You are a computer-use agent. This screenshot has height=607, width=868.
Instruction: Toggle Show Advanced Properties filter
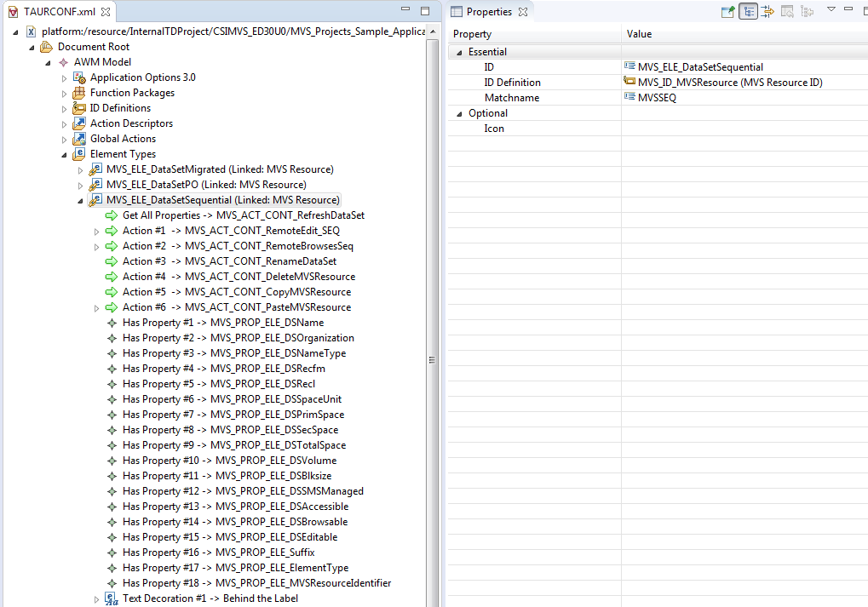pyautogui.click(x=768, y=11)
